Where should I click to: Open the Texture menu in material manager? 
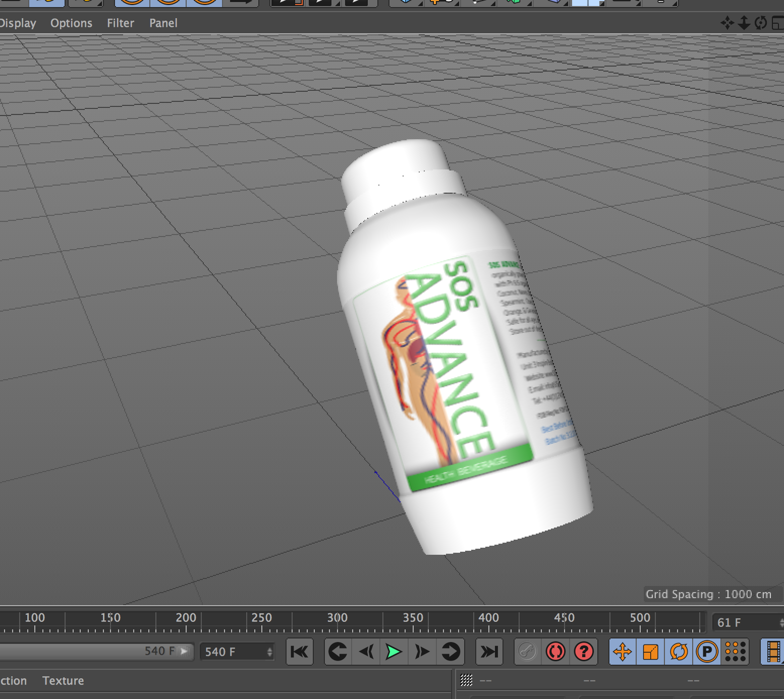[x=63, y=681]
